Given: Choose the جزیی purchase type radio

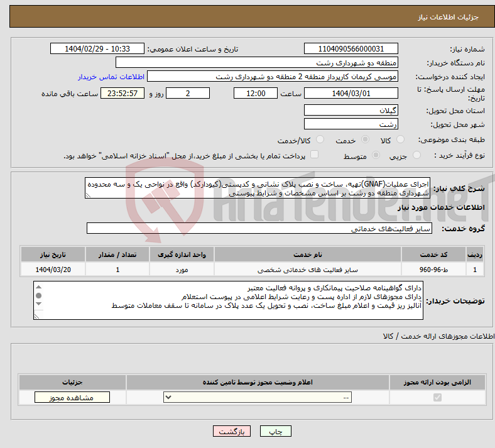Looking at the screenshot, I should [x=416, y=155].
